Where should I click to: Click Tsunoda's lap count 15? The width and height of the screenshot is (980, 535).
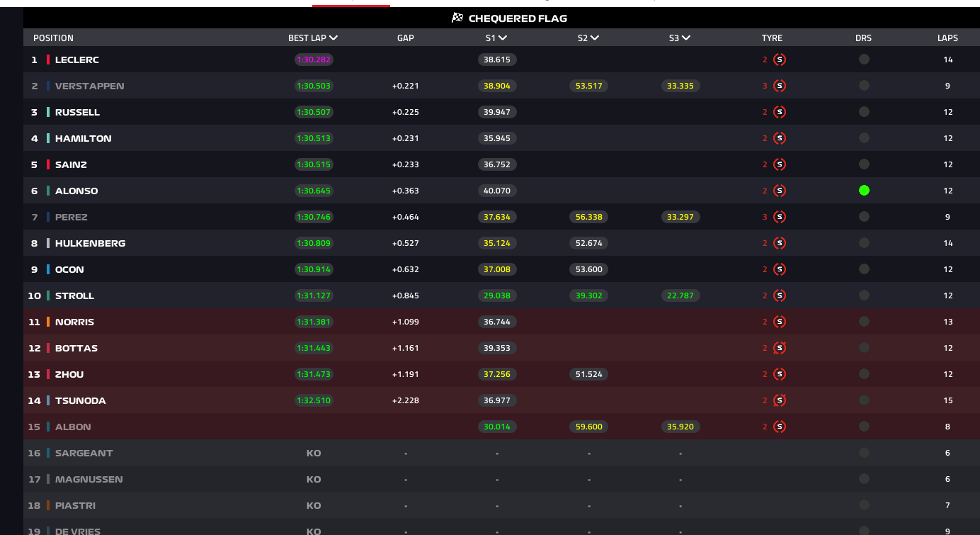click(x=948, y=400)
